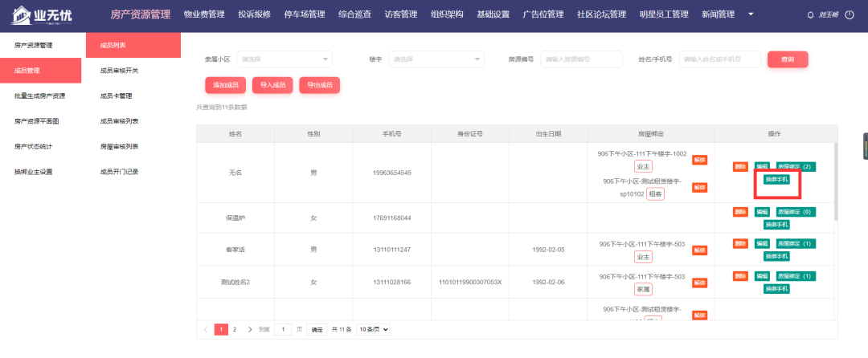Expand the more-menus caret in top navigation
The image size is (868, 358).
[751, 14]
